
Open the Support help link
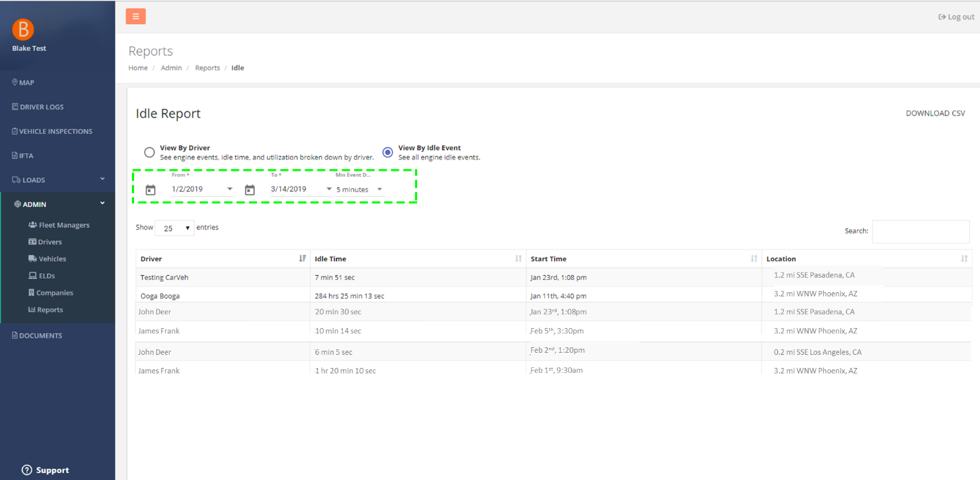click(x=45, y=470)
